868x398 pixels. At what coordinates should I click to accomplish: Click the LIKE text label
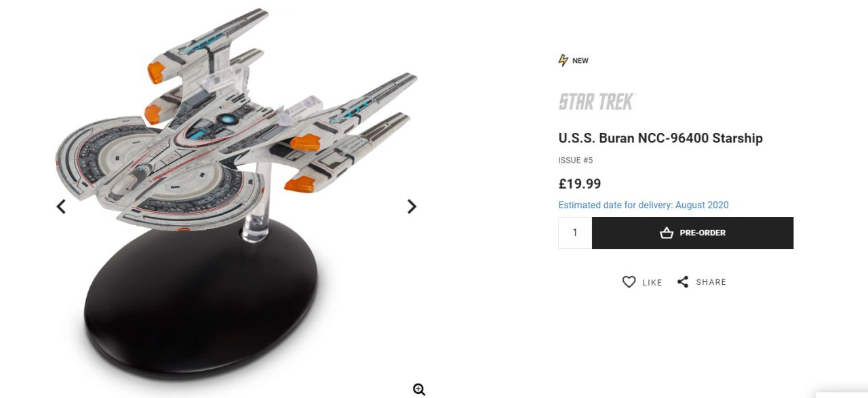tap(652, 283)
